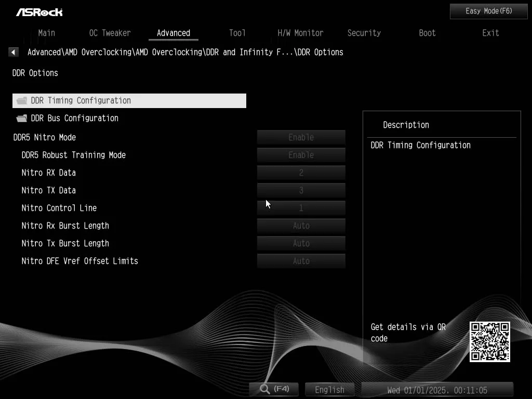This screenshot has height=399, width=532.
Task: Open Nitro Control Line value box
Action: 301,208
